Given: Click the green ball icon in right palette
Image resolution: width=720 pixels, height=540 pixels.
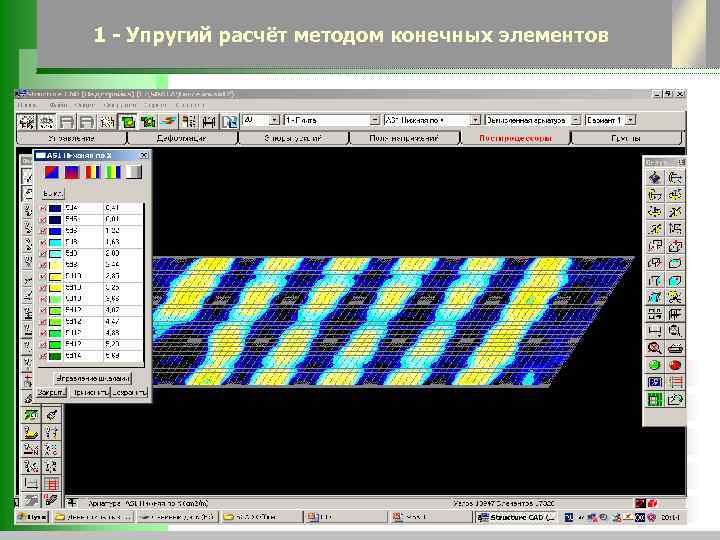Looking at the screenshot, I should [654, 365].
